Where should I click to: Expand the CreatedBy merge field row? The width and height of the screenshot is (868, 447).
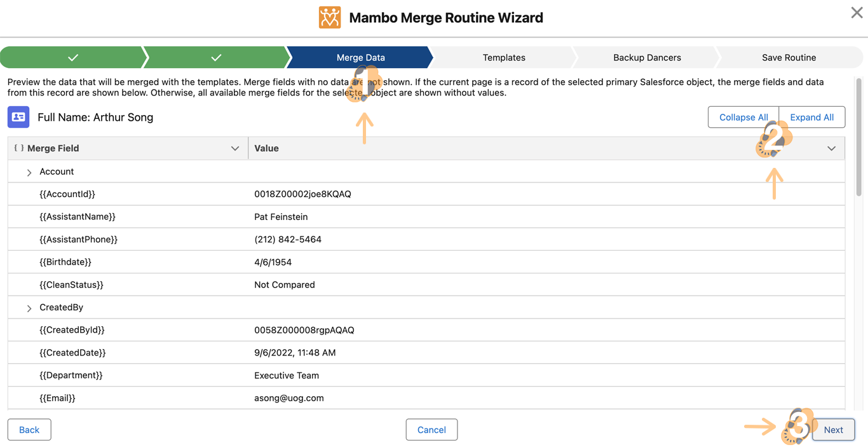29,308
